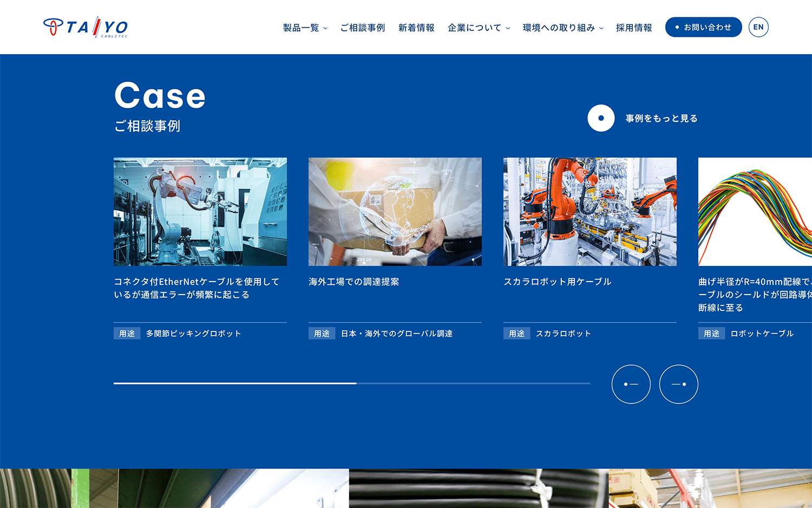Click the お問い合わせ contact button

pos(703,27)
